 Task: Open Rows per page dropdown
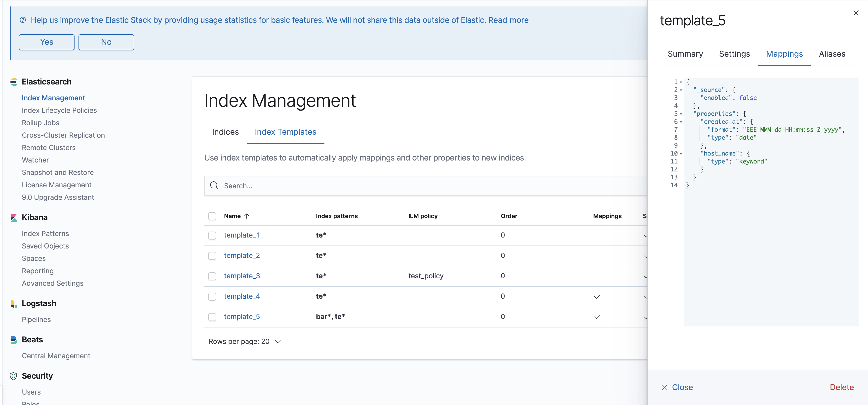245,341
